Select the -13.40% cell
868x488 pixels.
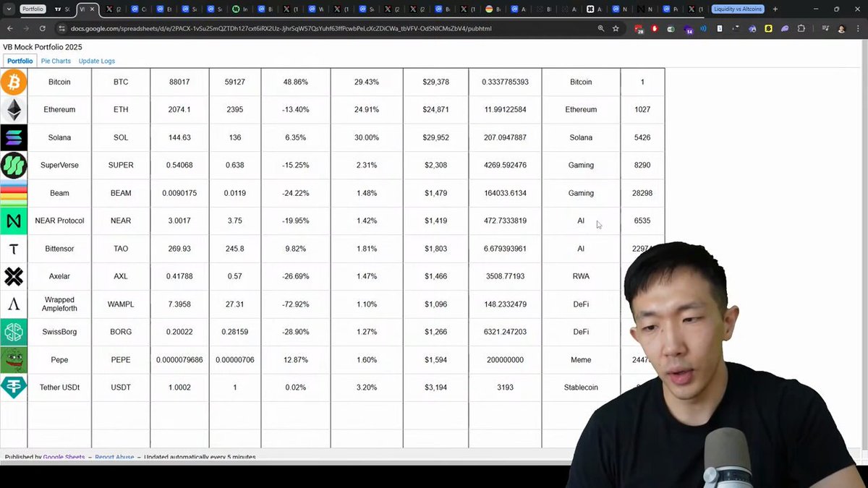pos(296,110)
